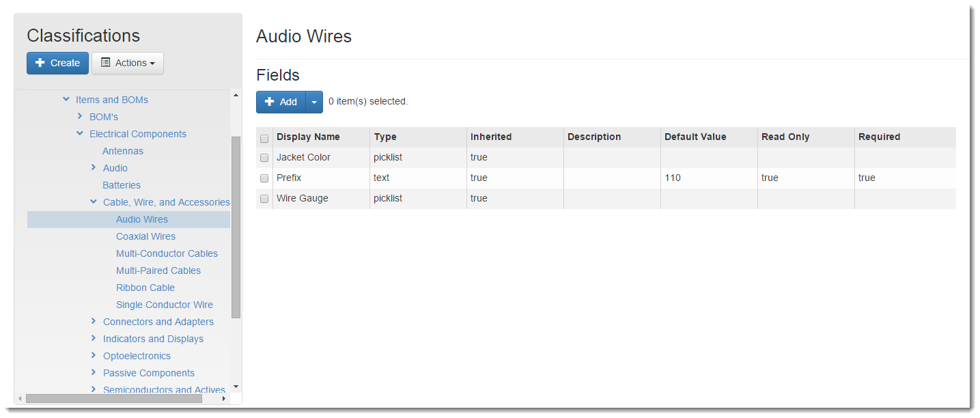
Task: Select Passive Components classification
Action: (149, 373)
